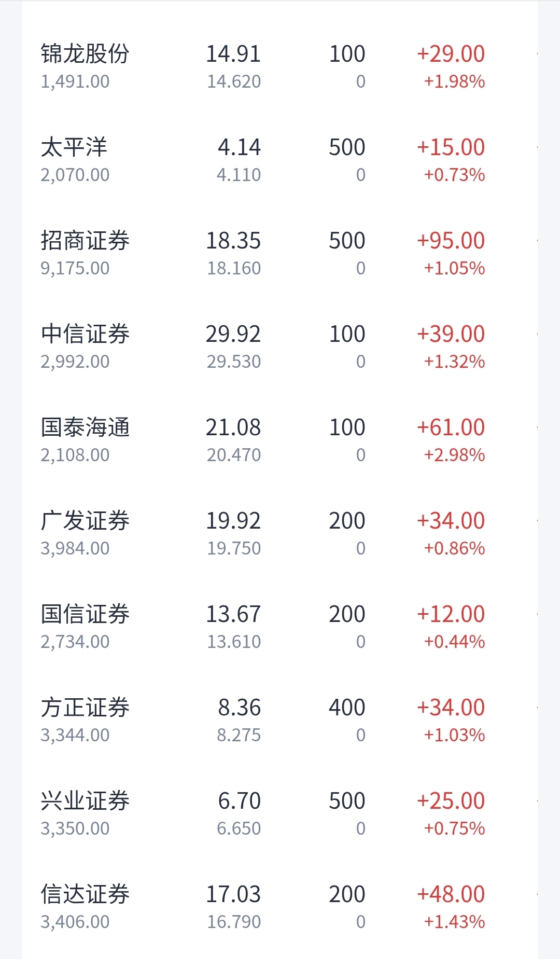560x968 pixels.
Task: Open the 兴业证券 holding entry
Action: point(280,814)
